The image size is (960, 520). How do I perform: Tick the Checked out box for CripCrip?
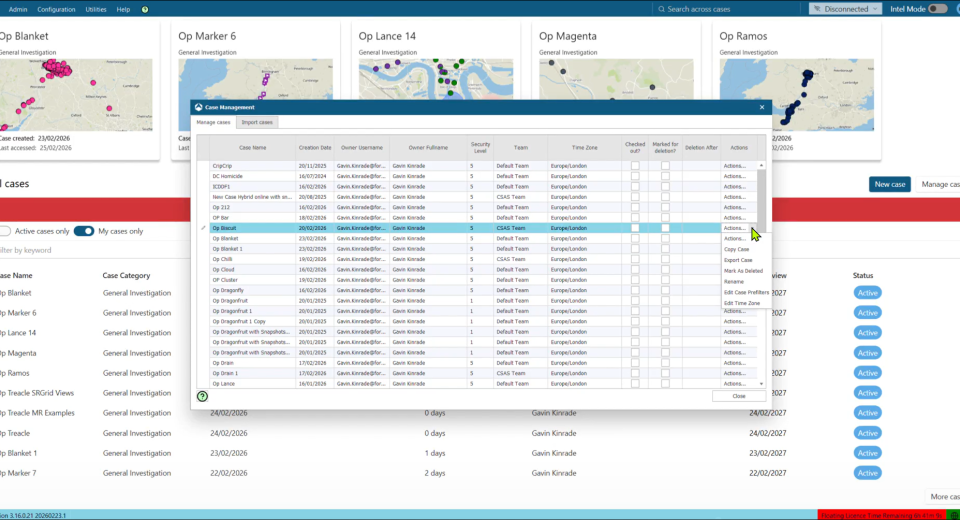(x=635, y=166)
